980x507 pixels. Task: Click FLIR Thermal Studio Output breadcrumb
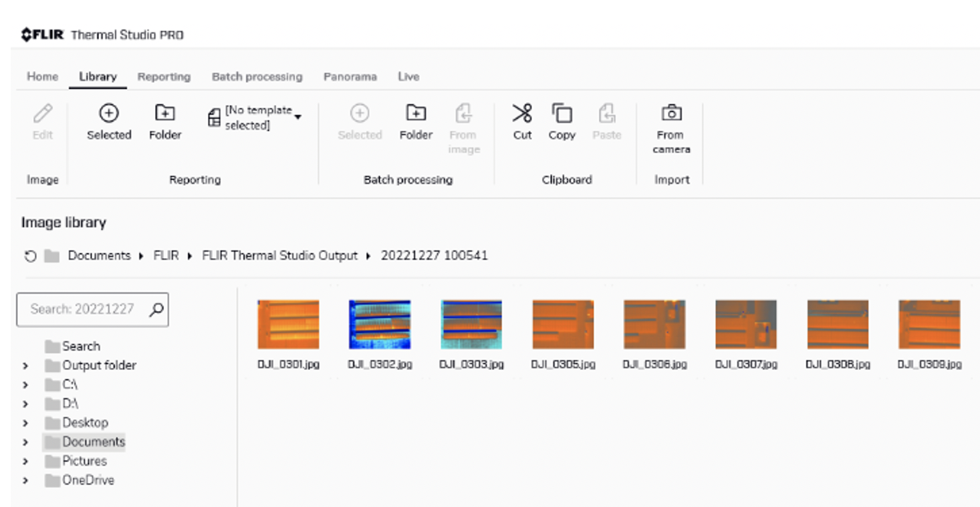tap(279, 256)
